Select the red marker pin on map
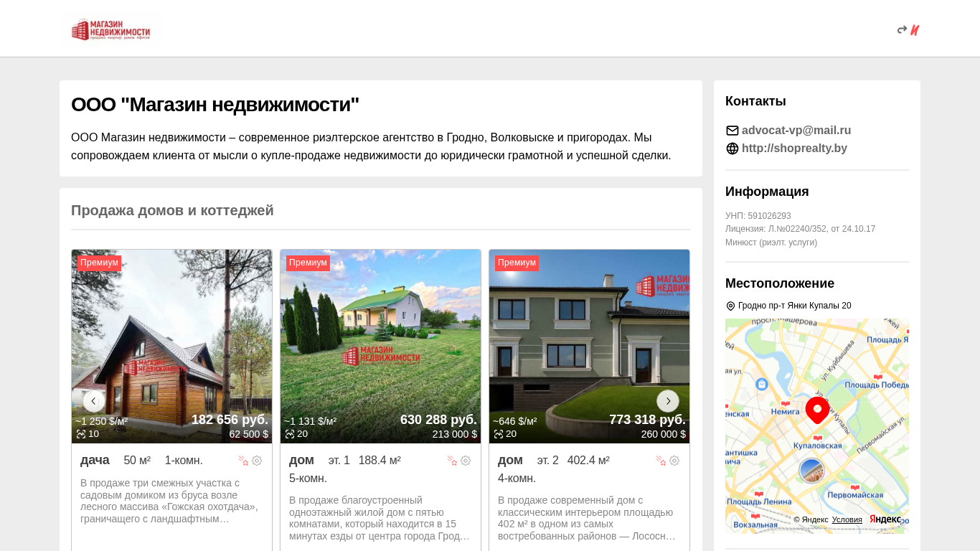The width and height of the screenshot is (980, 551). click(817, 410)
